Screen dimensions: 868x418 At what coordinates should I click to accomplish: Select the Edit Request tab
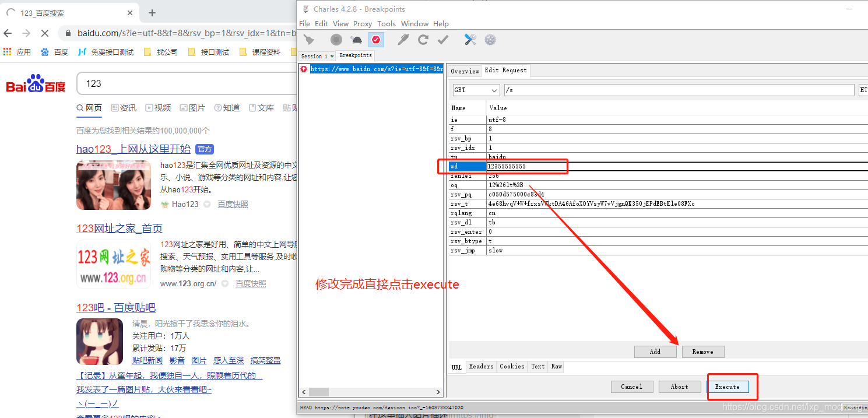click(x=505, y=71)
